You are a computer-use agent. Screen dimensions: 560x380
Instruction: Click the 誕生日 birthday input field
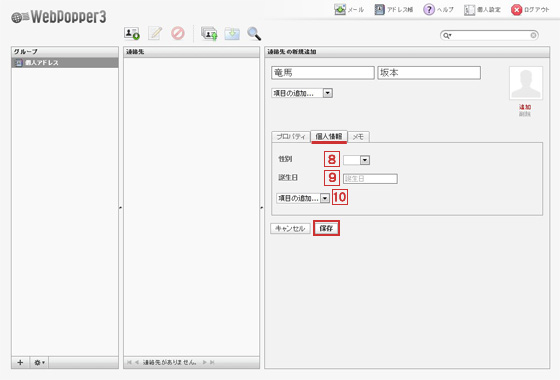[370, 179]
